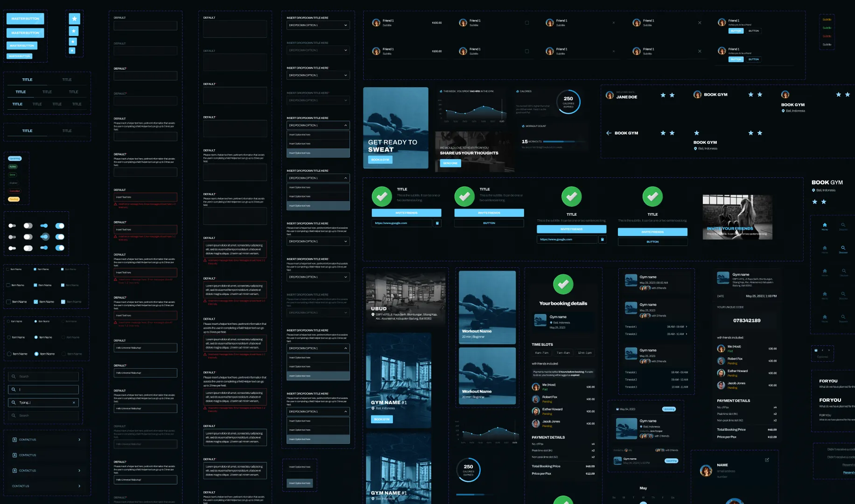
Task: Click calendar icon beside May 04, 2023
Action: pos(617,409)
